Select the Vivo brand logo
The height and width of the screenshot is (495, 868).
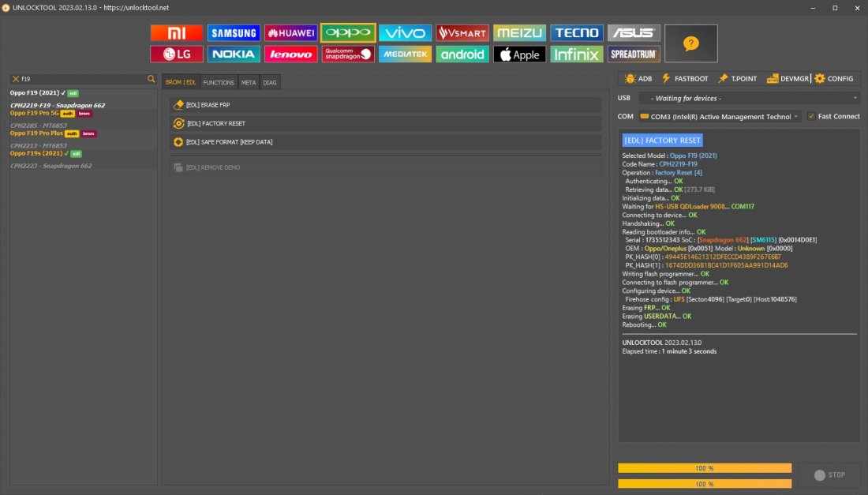coord(406,32)
